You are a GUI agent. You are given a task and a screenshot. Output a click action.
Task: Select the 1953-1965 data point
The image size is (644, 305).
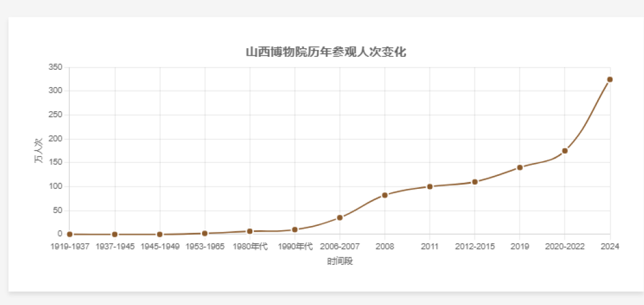point(205,233)
